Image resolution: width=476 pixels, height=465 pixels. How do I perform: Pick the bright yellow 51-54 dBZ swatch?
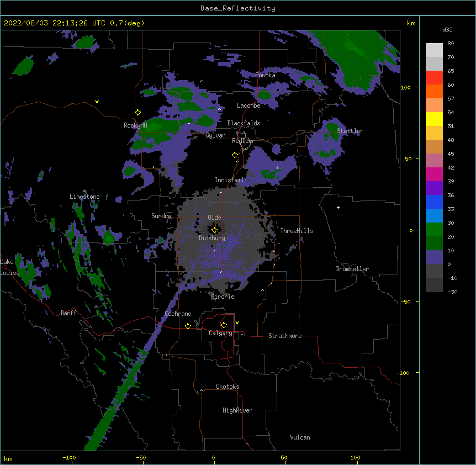point(434,119)
